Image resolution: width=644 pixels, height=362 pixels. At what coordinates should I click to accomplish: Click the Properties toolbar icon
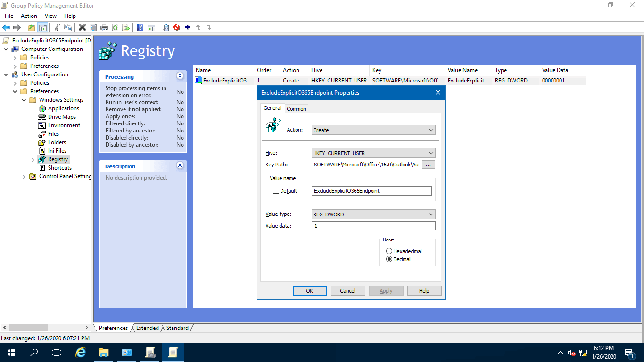[x=93, y=27]
